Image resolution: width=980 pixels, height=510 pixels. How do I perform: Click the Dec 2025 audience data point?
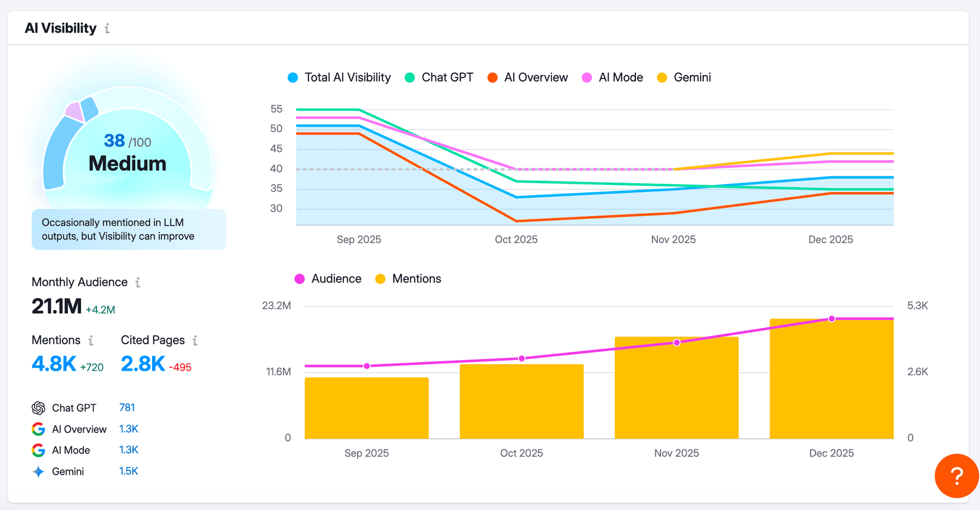(832, 319)
